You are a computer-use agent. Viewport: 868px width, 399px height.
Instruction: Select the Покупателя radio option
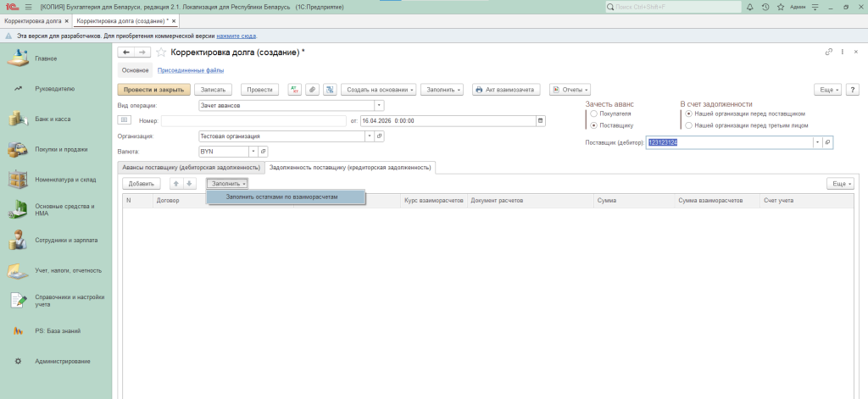click(x=593, y=113)
